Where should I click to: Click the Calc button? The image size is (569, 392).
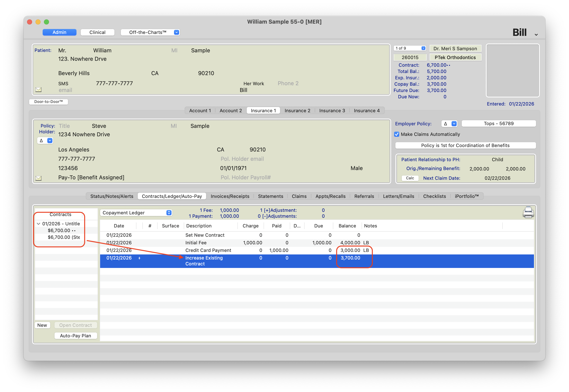pos(410,178)
